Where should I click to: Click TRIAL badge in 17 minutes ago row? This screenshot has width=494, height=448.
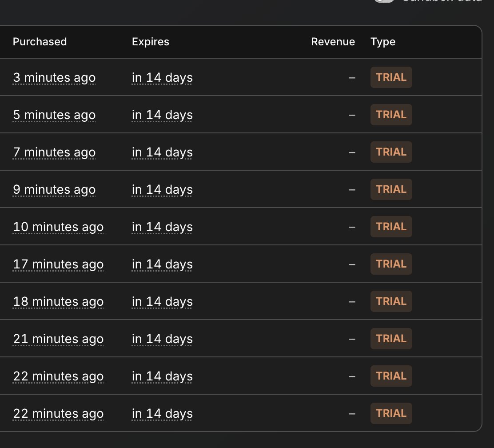391,264
